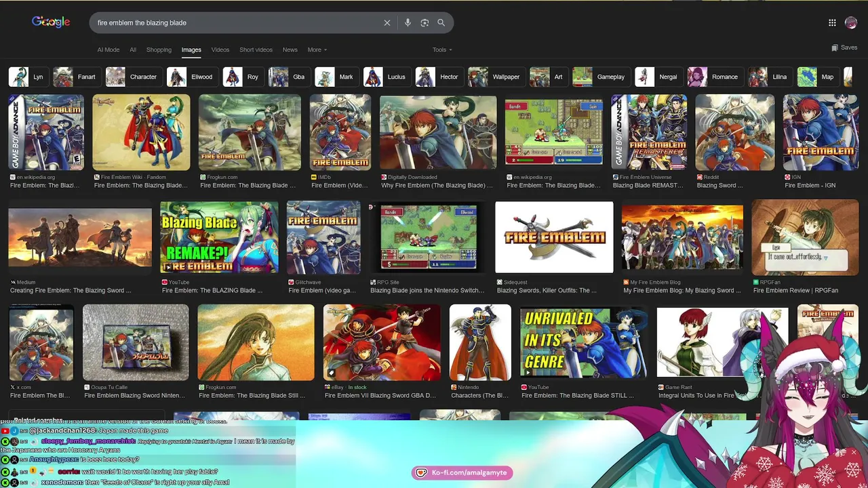Open the Game Rant Integral Units image
The width and height of the screenshot is (868, 488).
[x=722, y=342]
